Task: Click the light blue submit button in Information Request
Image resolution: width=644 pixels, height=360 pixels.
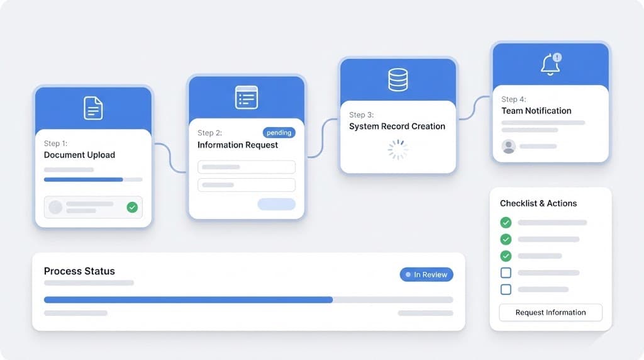Action: 277,205
